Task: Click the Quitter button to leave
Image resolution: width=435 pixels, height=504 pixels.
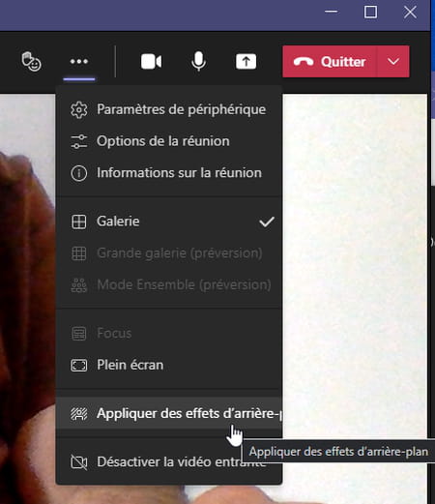Action: tap(330, 61)
